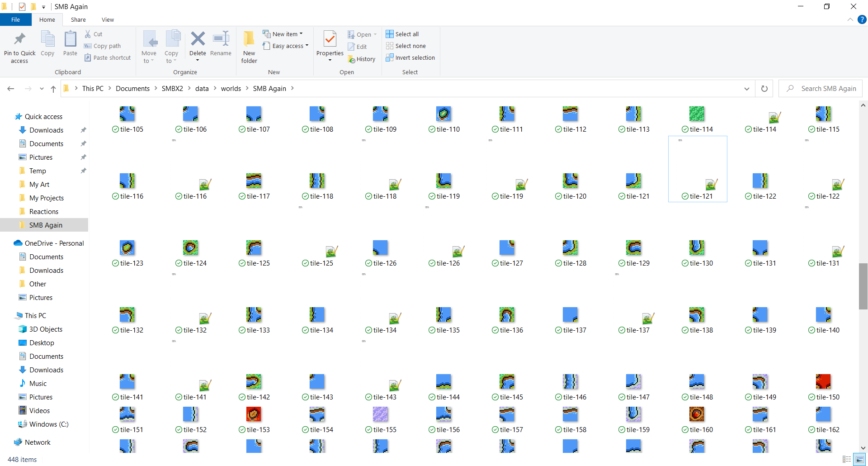Open 3D Objects in sidebar
The image size is (868, 466).
[x=46, y=329]
